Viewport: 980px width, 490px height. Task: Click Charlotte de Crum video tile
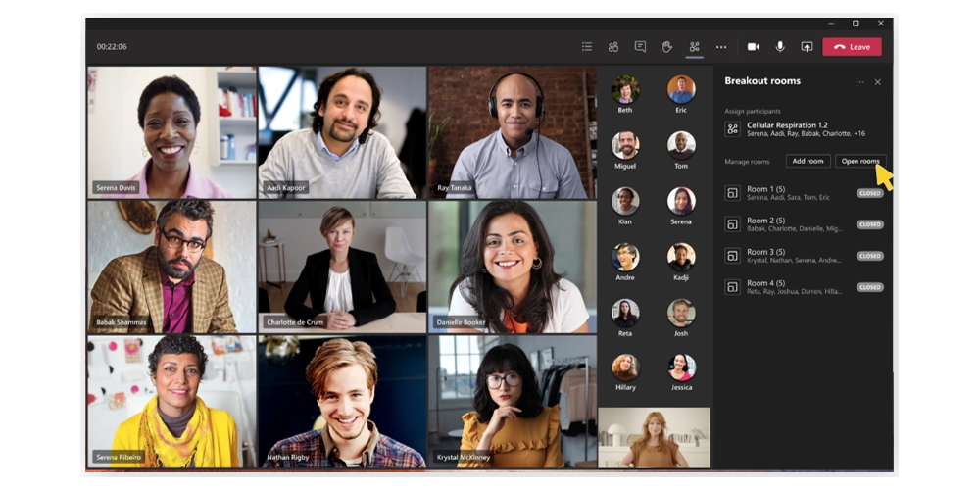tap(342, 267)
